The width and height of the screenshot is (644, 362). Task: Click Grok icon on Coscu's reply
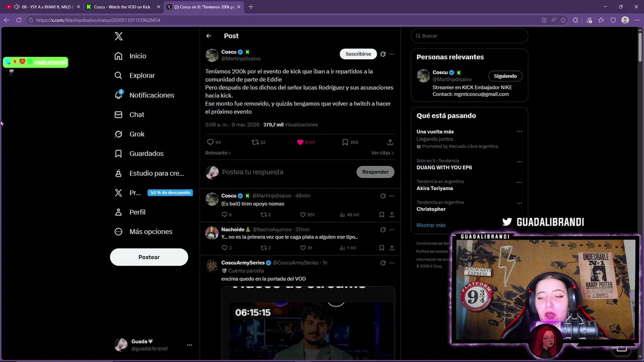[x=383, y=196]
